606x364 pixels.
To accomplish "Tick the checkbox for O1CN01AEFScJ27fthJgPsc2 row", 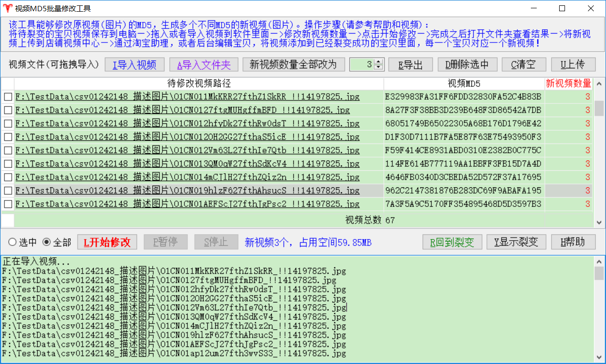I will [8, 204].
